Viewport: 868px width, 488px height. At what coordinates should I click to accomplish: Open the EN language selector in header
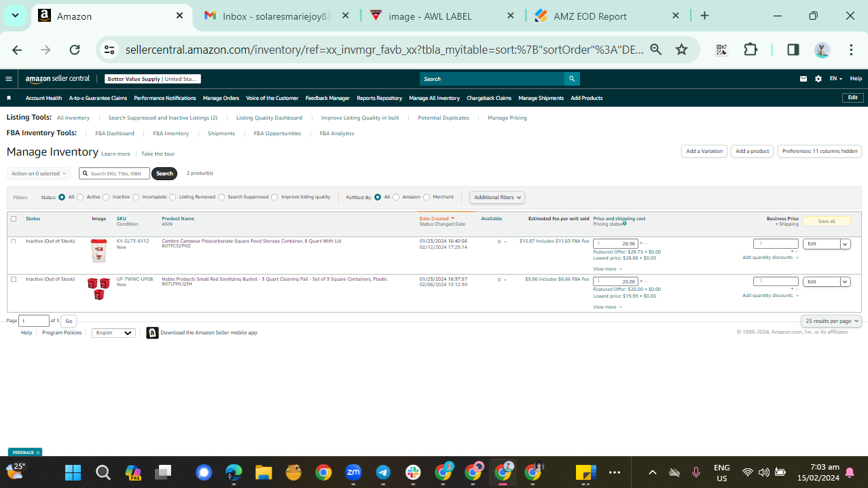coord(836,79)
